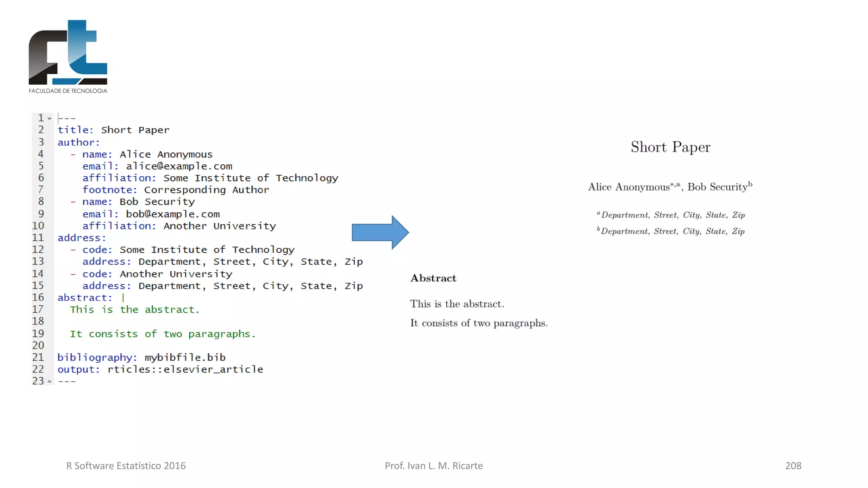
Task: Click Bob Security in rendered author line
Action: (x=717, y=187)
